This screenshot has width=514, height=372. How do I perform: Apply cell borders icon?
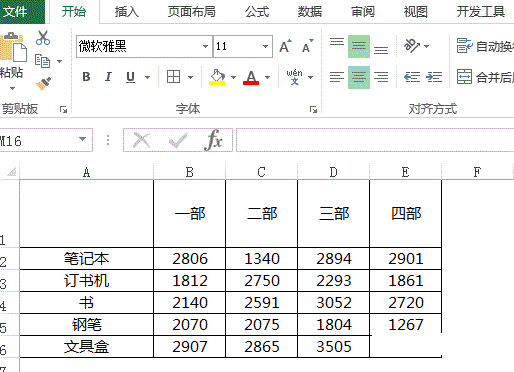(173, 77)
